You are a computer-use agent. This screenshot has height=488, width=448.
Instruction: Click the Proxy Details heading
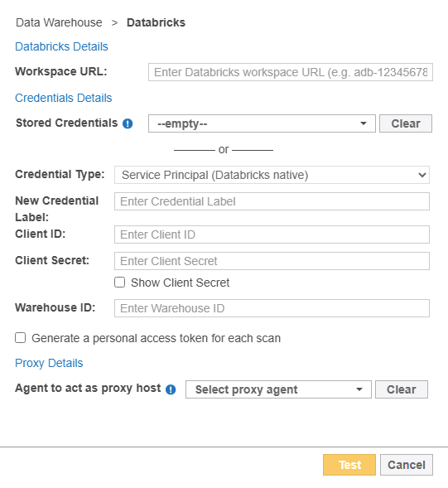click(49, 363)
